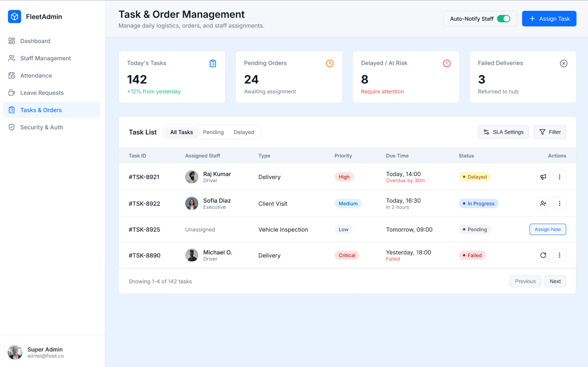Open Staff Management from the sidebar
588x367 pixels.
coord(45,58)
